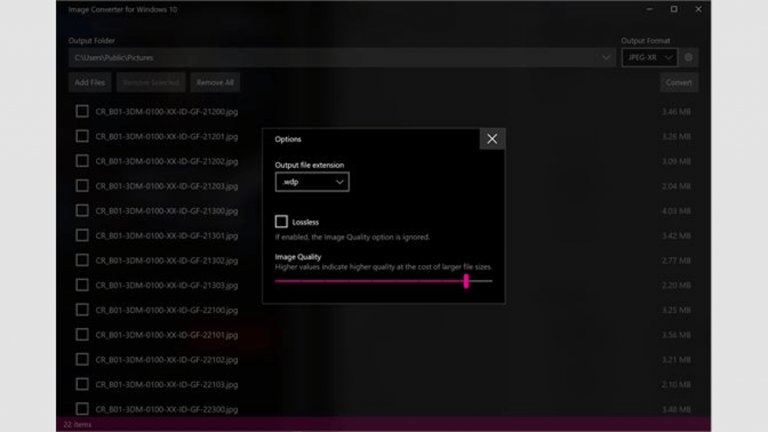This screenshot has height=432, width=768.
Task: Click the 3.46 MB file size
Action: (676, 112)
